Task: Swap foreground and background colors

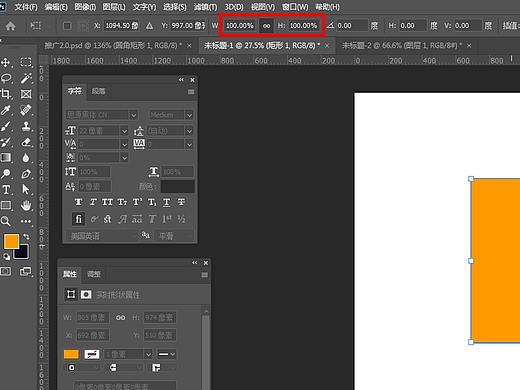Action: (26, 237)
